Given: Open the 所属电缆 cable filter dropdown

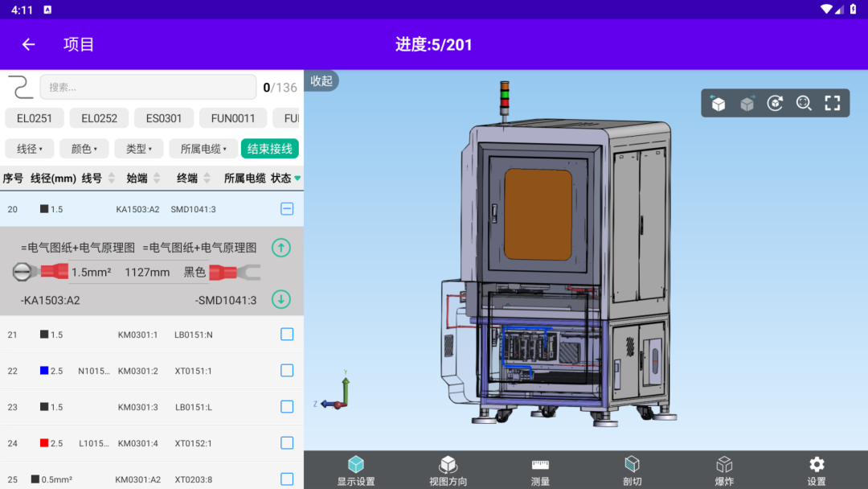Looking at the screenshot, I should [203, 149].
